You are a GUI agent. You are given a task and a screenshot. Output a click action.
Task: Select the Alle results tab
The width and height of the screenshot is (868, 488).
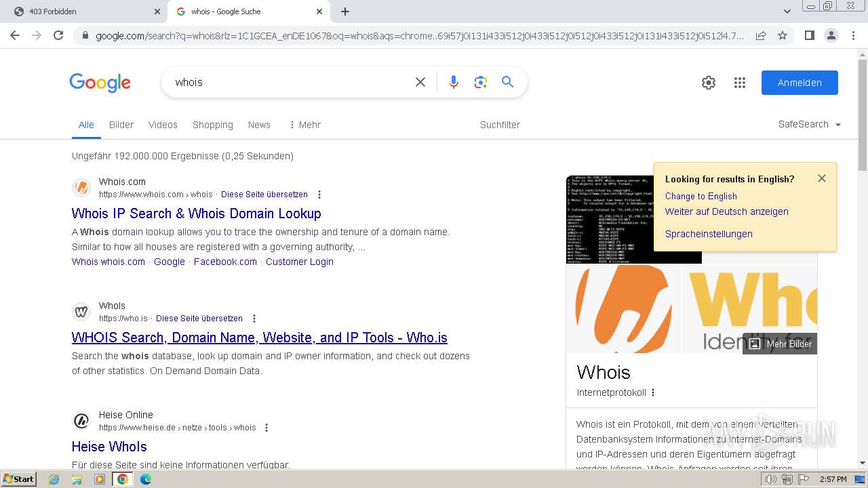click(86, 125)
